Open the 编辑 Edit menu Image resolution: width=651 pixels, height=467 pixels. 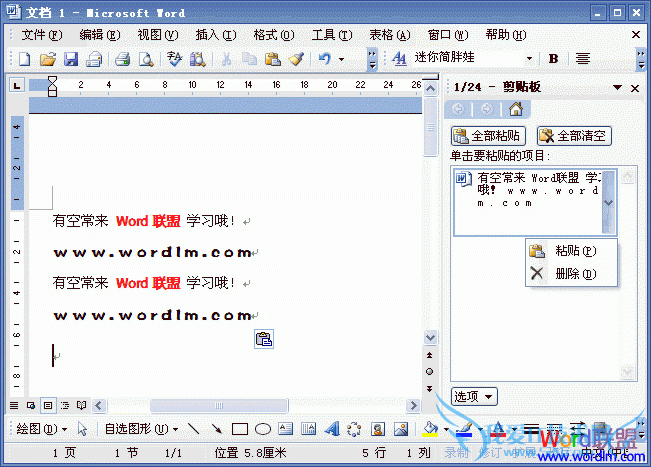pyautogui.click(x=100, y=35)
